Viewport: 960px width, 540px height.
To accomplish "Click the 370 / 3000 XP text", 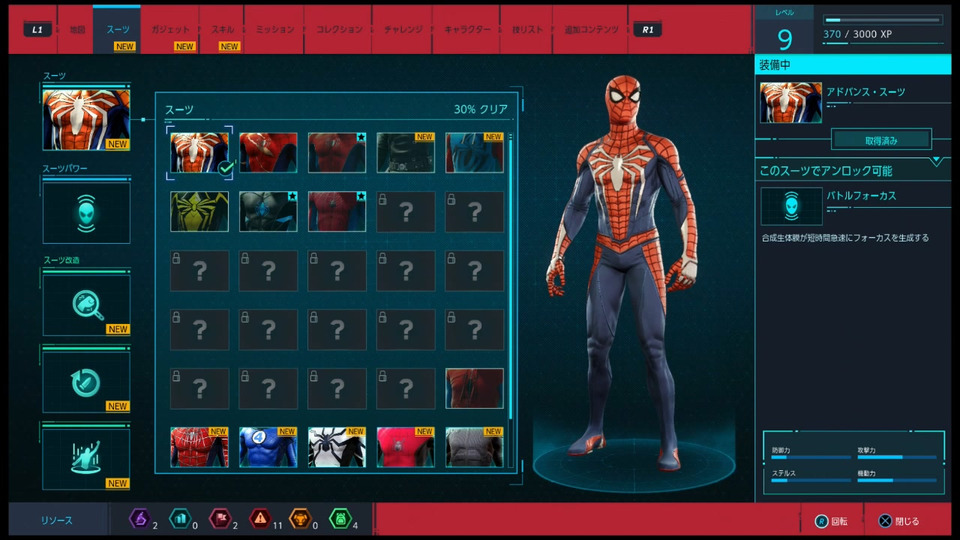I will [x=857, y=34].
